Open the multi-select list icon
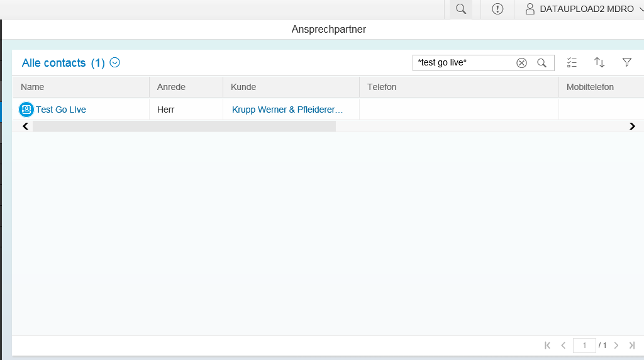The width and height of the screenshot is (644, 360). click(572, 62)
